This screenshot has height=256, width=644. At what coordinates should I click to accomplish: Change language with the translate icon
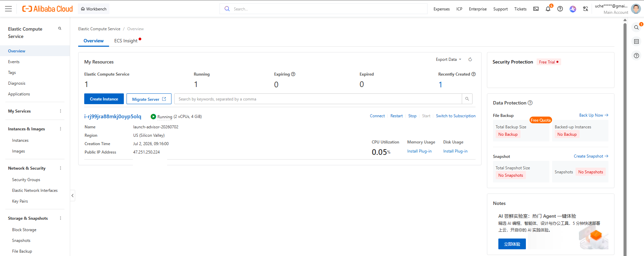(586, 9)
